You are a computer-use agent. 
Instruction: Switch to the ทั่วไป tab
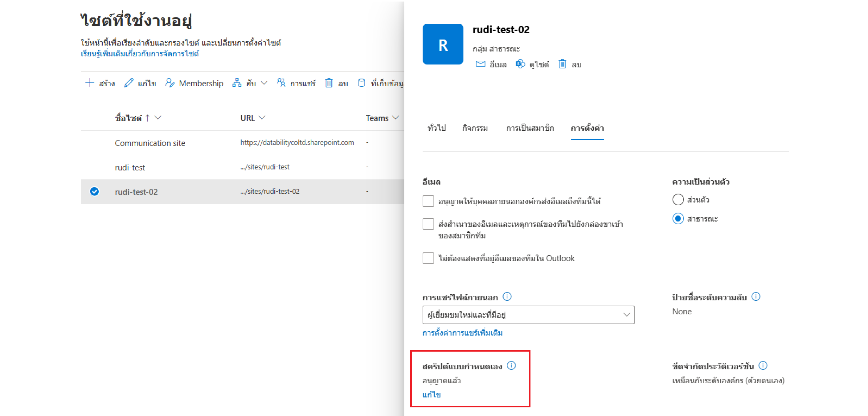pos(436,128)
